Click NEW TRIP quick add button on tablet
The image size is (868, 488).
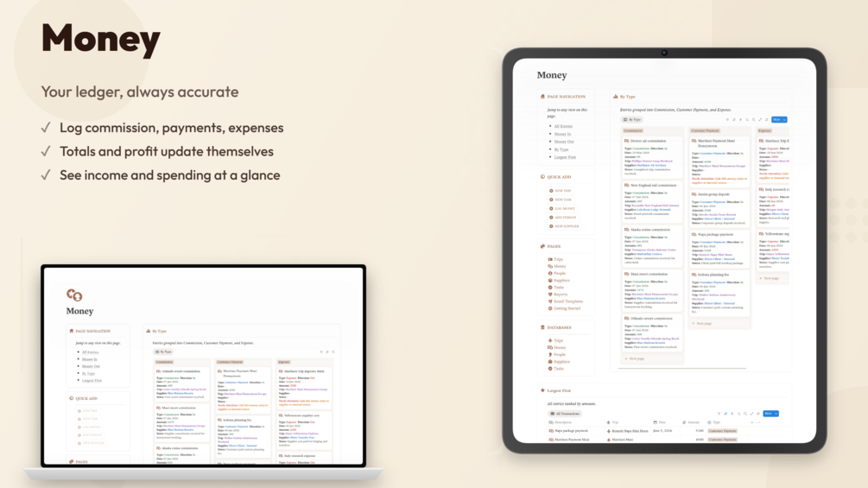click(561, 191)
